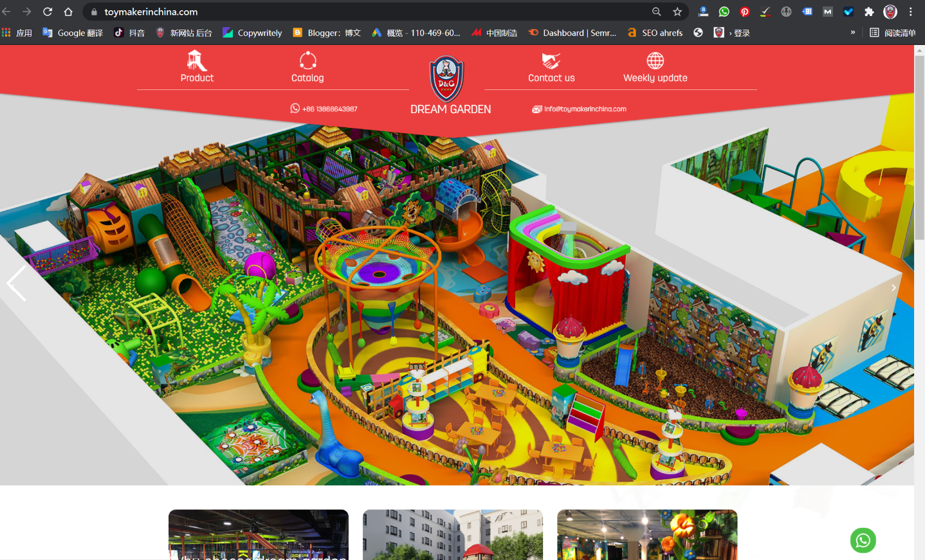Go to browser home page icon
Viewport: 925px width, 560px height.
click(x=68, y=12)
